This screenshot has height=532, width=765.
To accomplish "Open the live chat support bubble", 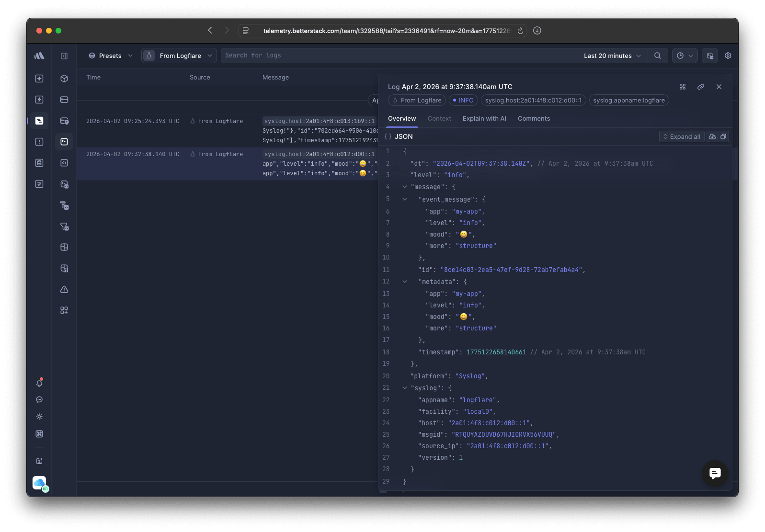I will pos(715,473).
